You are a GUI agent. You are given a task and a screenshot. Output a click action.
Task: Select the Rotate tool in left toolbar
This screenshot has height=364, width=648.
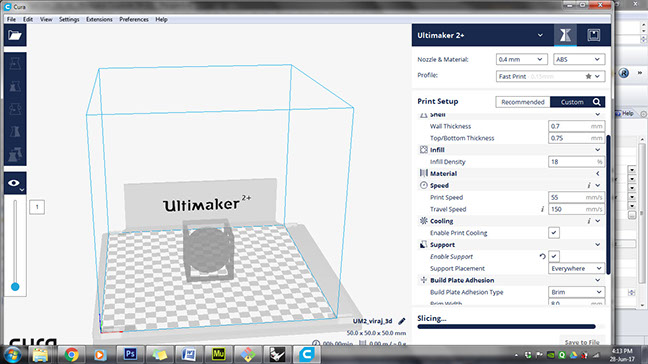point(15,109)
